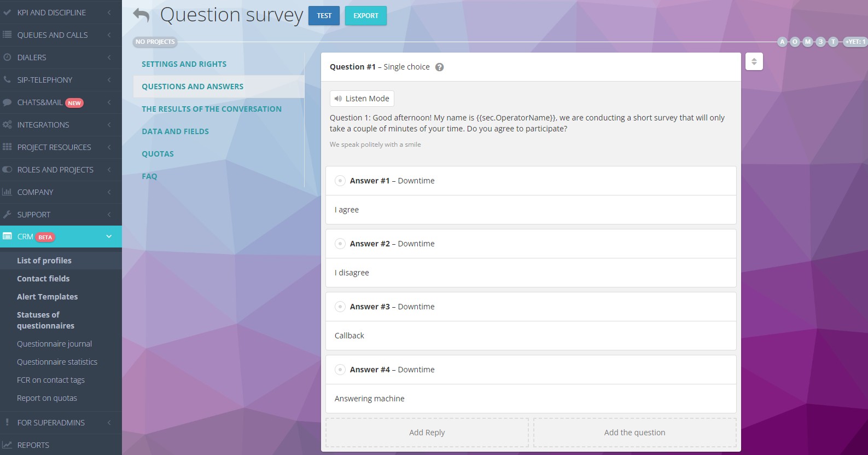Select the radio button for Answer #2
This screenshot has width=868, height=455.
point(340,244)
